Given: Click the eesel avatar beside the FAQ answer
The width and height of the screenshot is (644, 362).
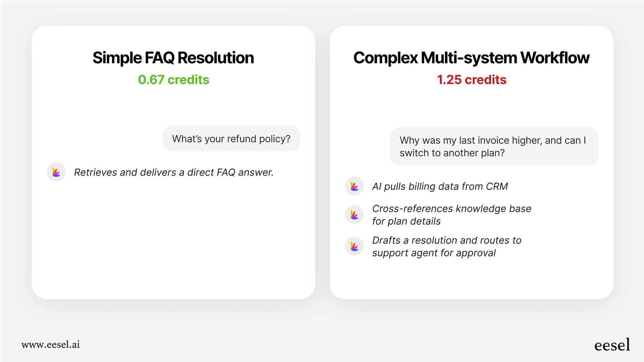Looking at the screenshot, I should 56,172.
